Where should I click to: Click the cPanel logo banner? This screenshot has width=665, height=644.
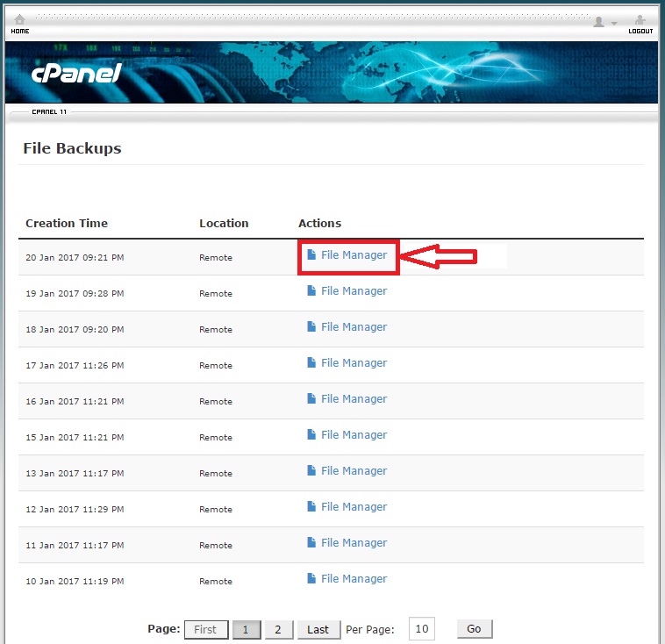point(76,73)
